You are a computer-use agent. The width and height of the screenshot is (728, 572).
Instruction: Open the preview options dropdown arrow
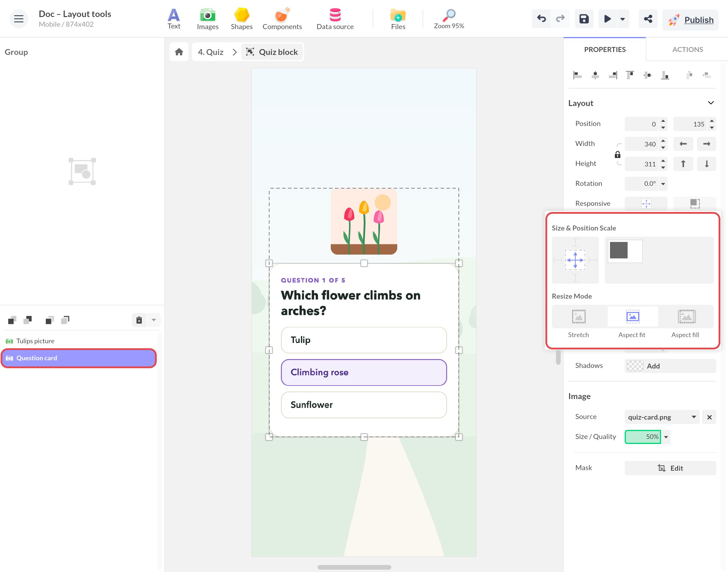623,19
